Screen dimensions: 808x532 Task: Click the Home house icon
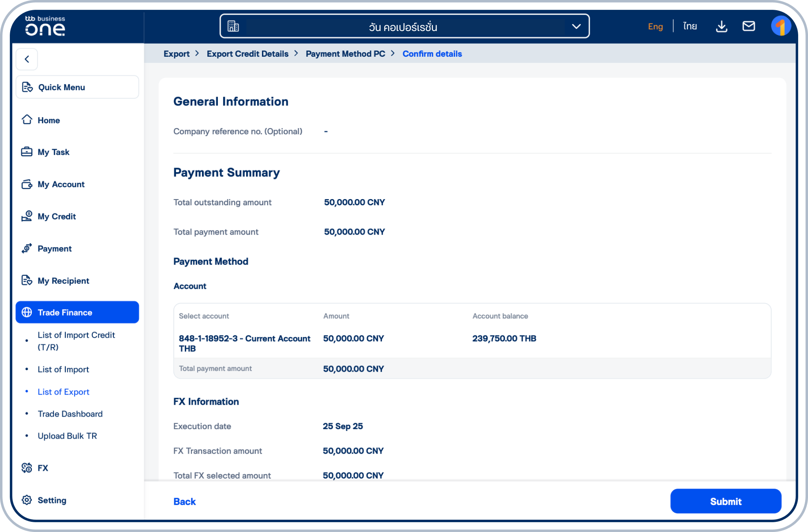tap(27, 120)
